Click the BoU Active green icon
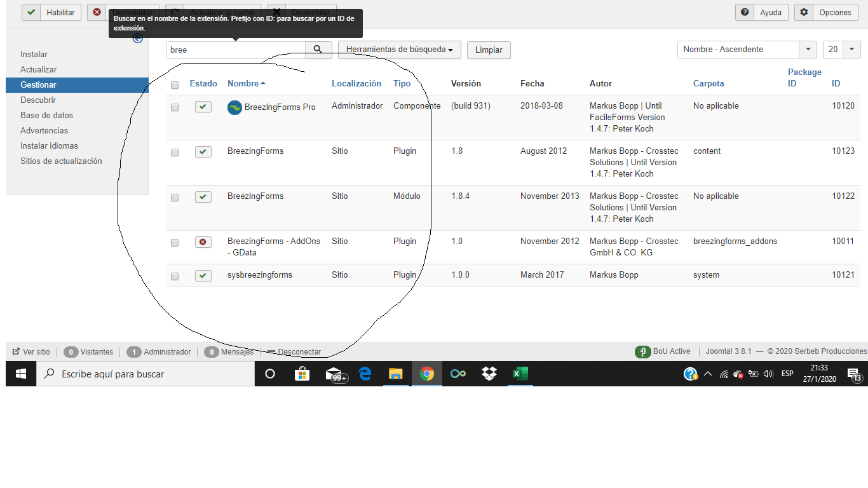Screen dimensions: 868x488 tap(642, 352)
